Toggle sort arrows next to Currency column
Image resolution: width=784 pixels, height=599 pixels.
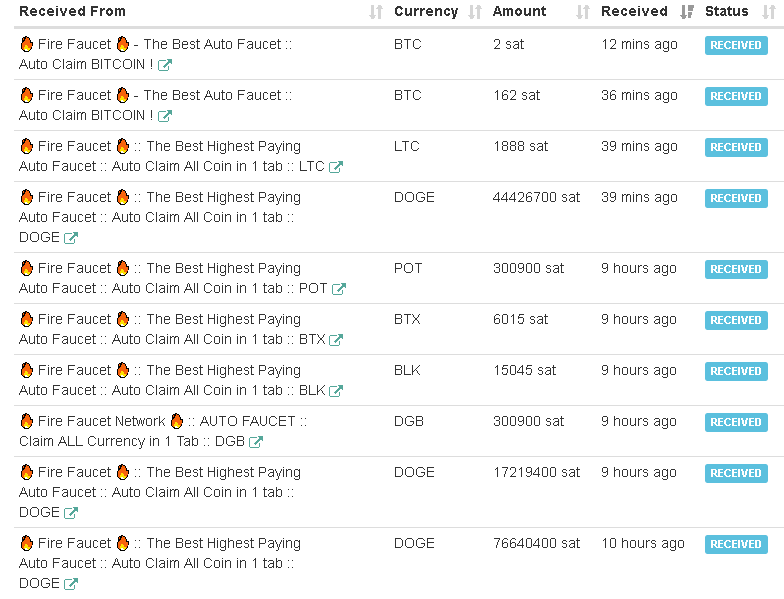(x=475, y=12)
